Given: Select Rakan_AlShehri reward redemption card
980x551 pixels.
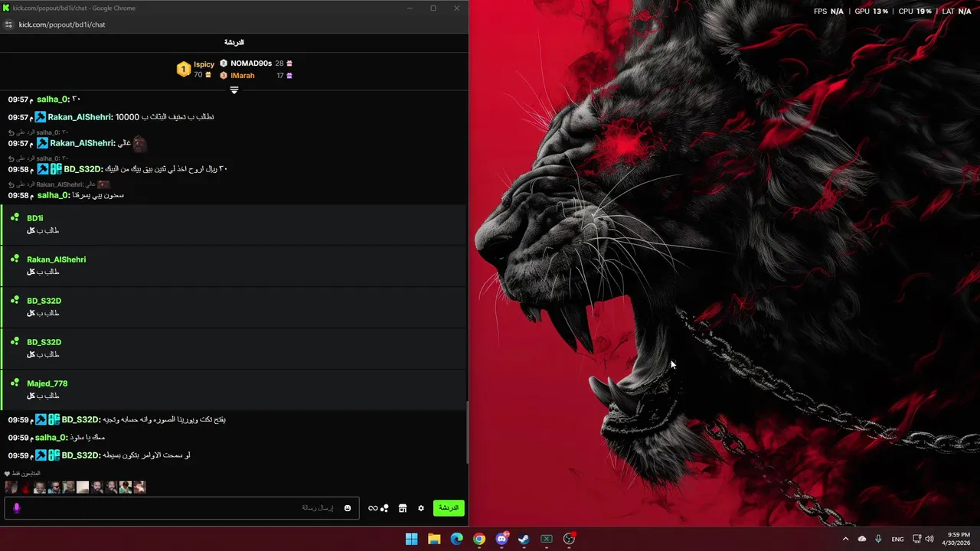Looking at the screenshot, I should coord(234,266).
